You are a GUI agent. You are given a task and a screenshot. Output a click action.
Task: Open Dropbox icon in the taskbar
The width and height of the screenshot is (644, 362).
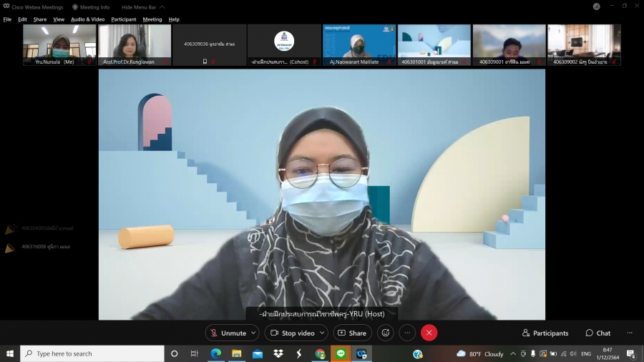pyautogui.click(x=278, y=353)
